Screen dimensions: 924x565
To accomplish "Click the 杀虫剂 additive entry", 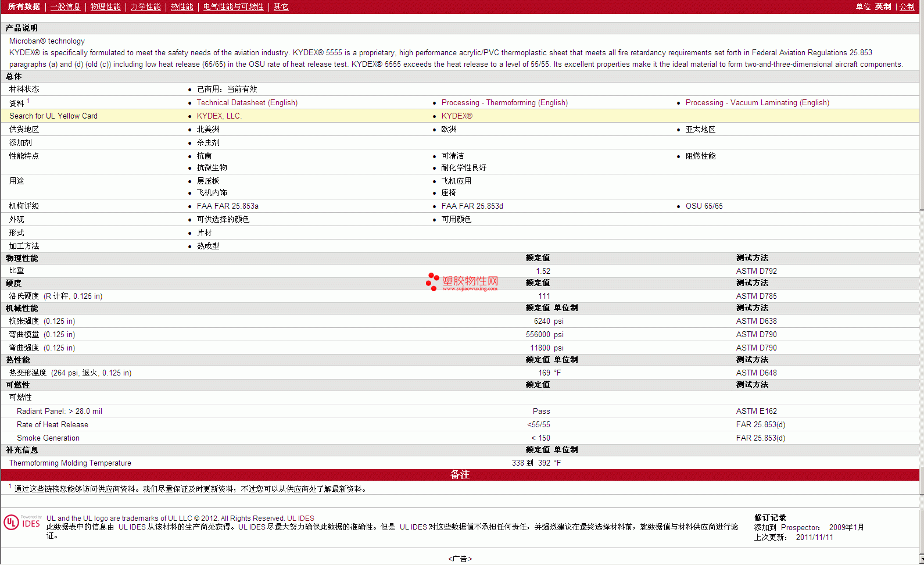I will pyautogui.click(x=208, y=142).
